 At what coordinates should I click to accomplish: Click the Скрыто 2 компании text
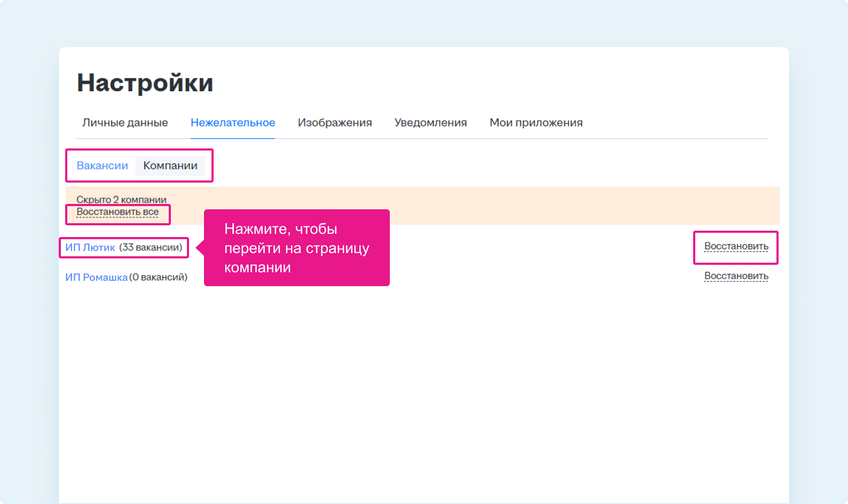121,200
